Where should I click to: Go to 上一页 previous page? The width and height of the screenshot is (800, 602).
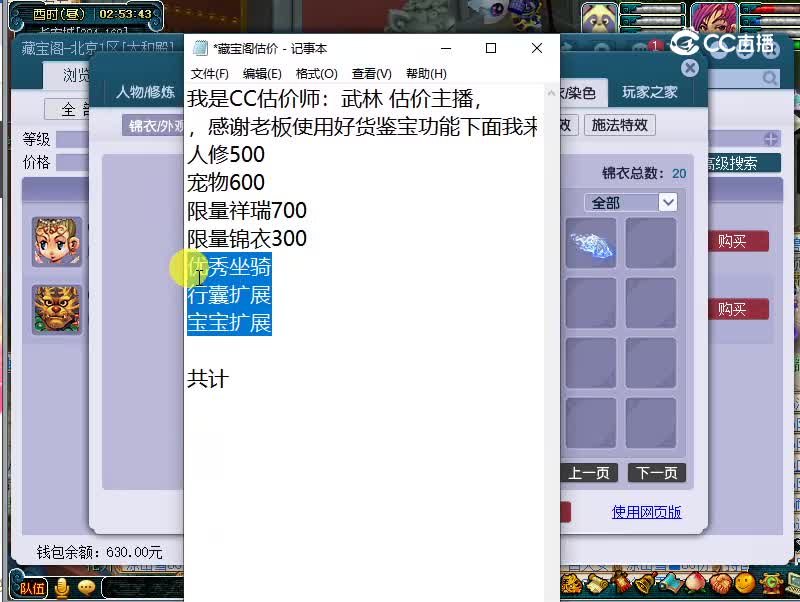589,473
